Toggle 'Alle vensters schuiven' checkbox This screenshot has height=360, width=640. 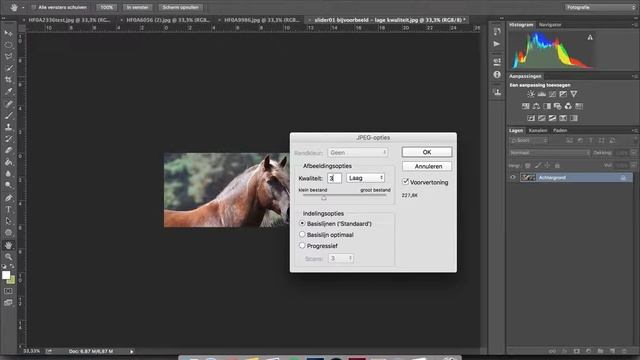click(33, 7)
